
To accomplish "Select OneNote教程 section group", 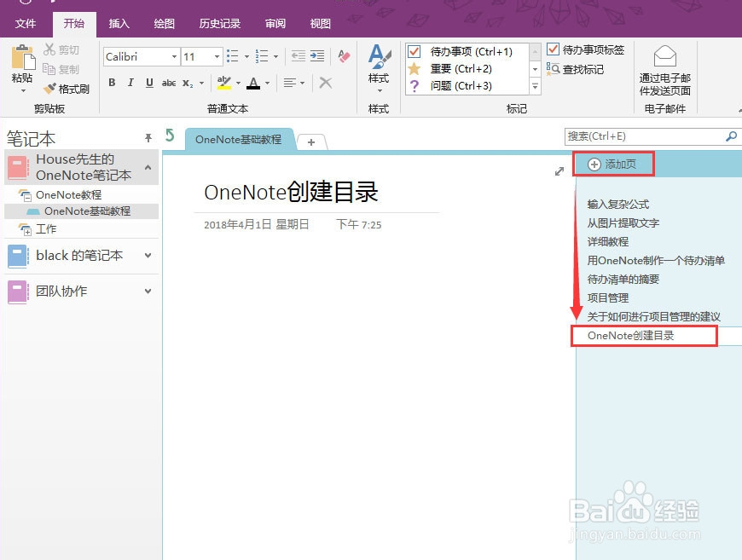I will (68, 195).
